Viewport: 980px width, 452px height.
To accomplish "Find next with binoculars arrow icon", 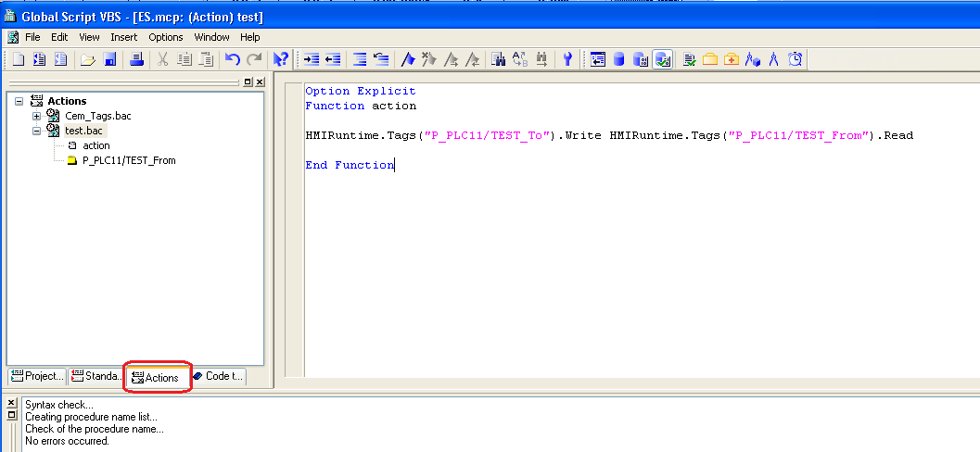I will [541, 59].
